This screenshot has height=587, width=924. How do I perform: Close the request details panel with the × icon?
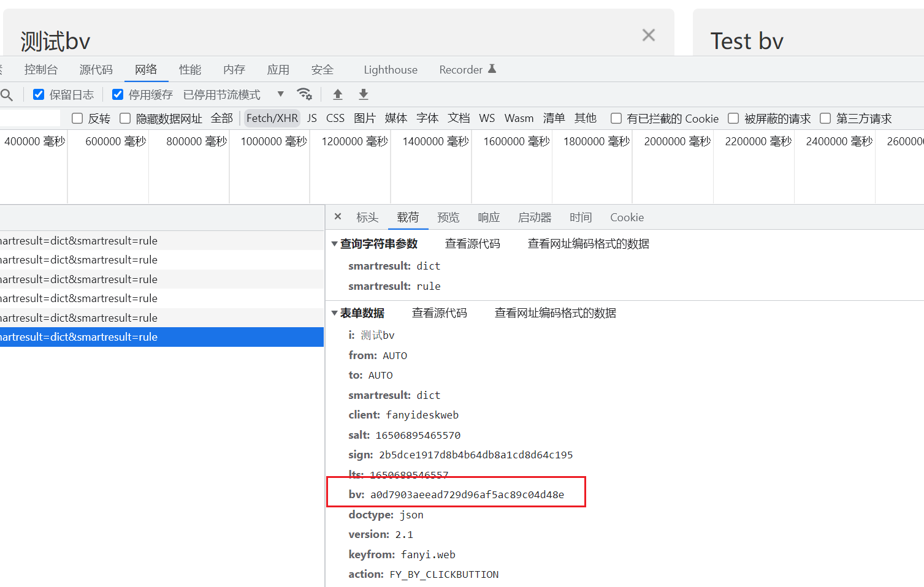337,216
